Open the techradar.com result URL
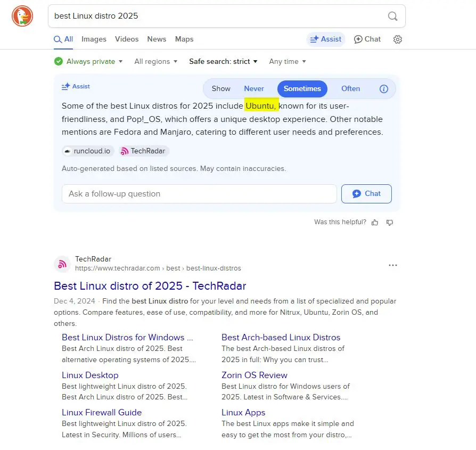Image resolution: width=476 pixels, height=450 pixels. (x=158, y=268)
